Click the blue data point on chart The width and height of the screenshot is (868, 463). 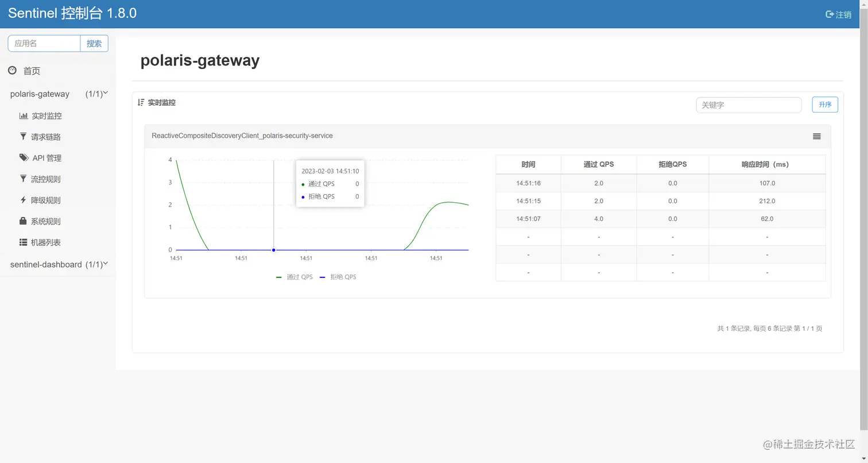pos(274,250)
